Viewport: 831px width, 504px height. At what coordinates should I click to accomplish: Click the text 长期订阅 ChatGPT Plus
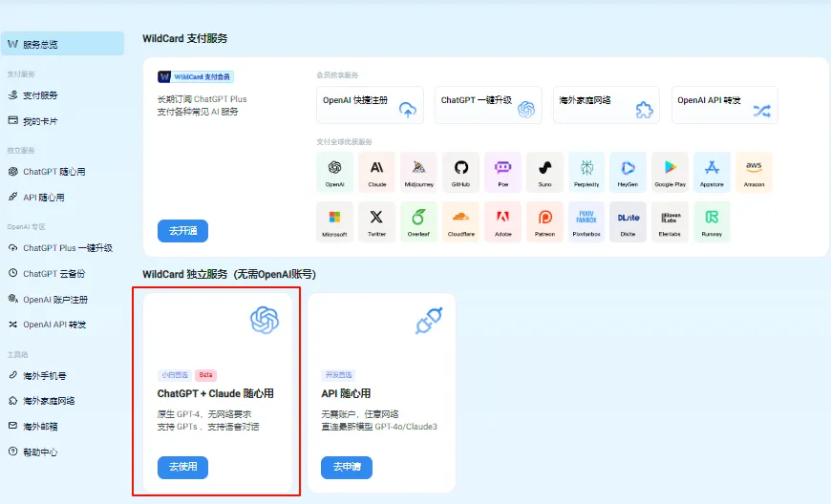tap(202, 99)
